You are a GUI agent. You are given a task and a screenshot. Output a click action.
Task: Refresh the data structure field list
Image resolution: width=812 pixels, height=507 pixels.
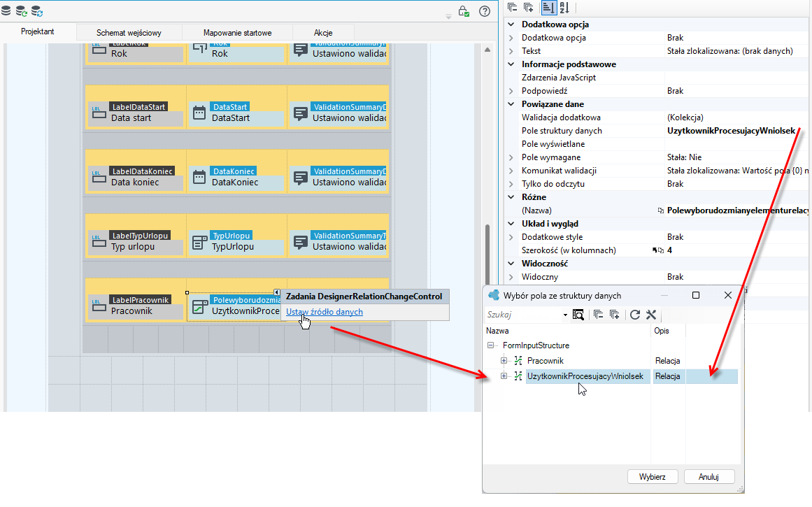point(635,315)
